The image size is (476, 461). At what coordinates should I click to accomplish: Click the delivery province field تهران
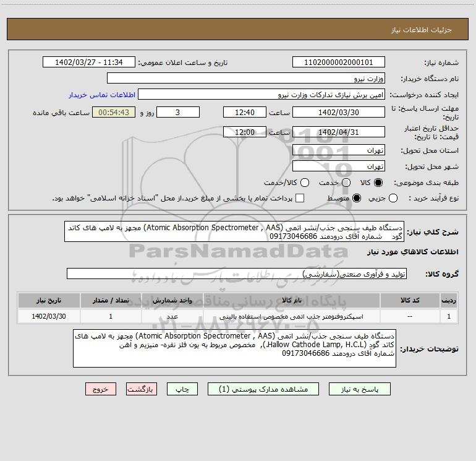click(339, 150)
